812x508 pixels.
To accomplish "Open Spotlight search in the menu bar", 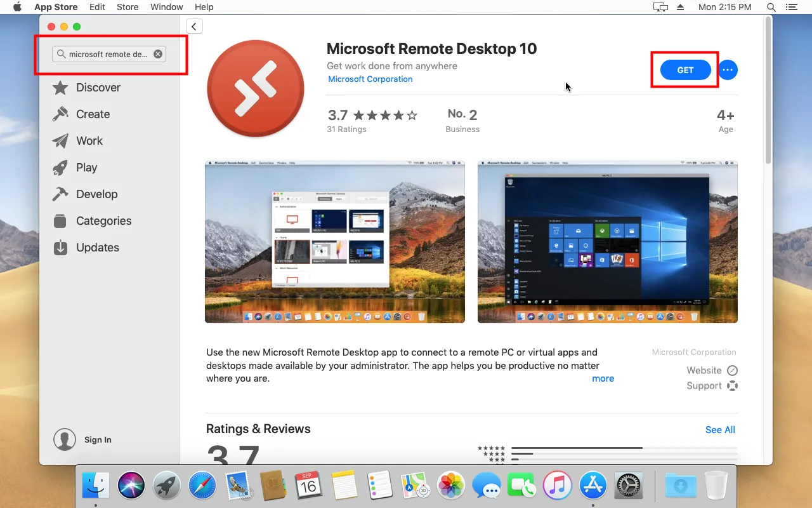I will coord(770,7).
